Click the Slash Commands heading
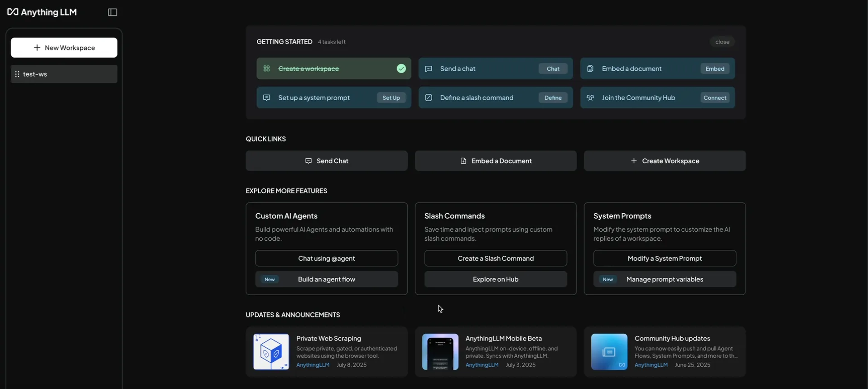 [454, 216]
